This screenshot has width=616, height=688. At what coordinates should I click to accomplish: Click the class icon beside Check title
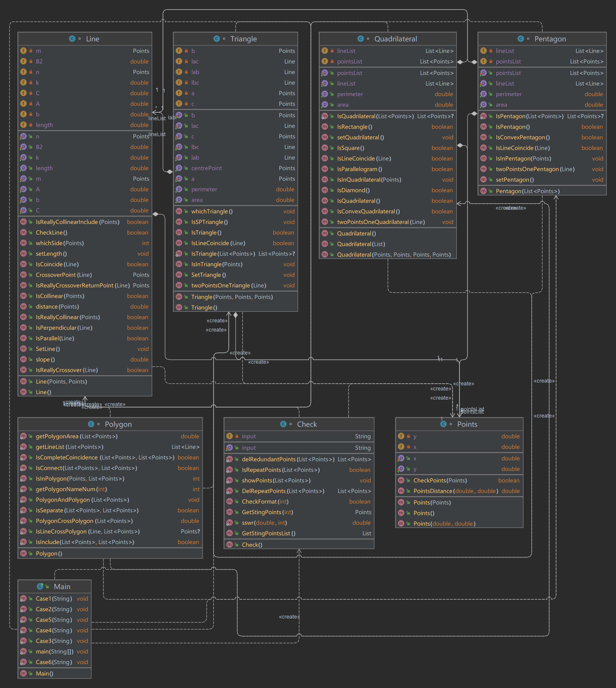[x=283, y=424]
